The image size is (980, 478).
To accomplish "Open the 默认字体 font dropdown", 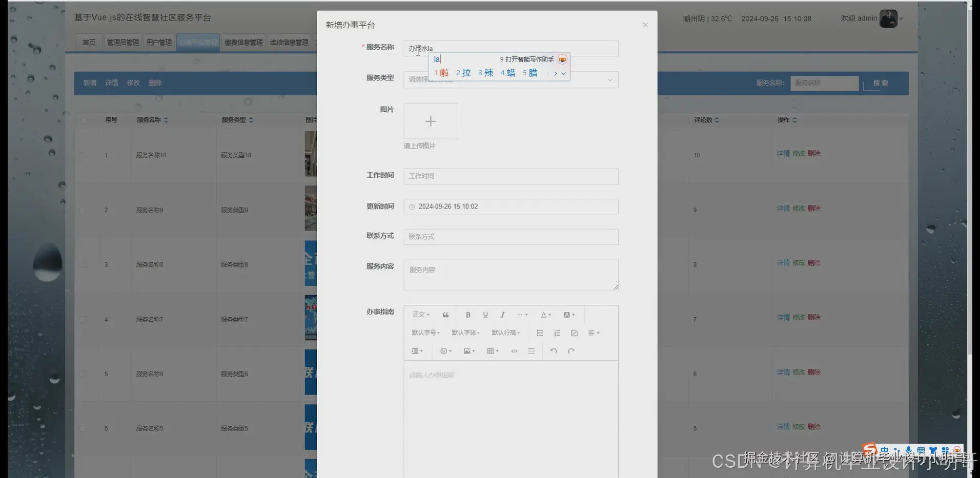I will click(465, 332).
